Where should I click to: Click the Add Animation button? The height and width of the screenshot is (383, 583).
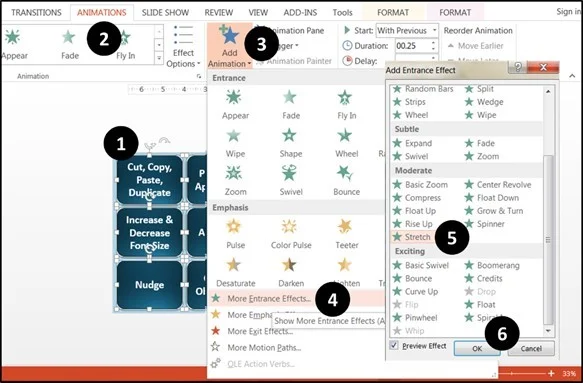click(x=229, y=46)
